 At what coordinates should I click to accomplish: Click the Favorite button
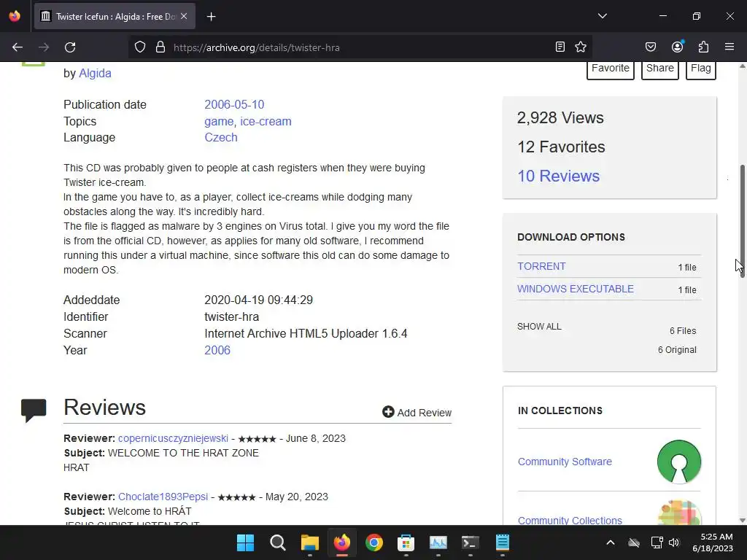pos(611,69)
